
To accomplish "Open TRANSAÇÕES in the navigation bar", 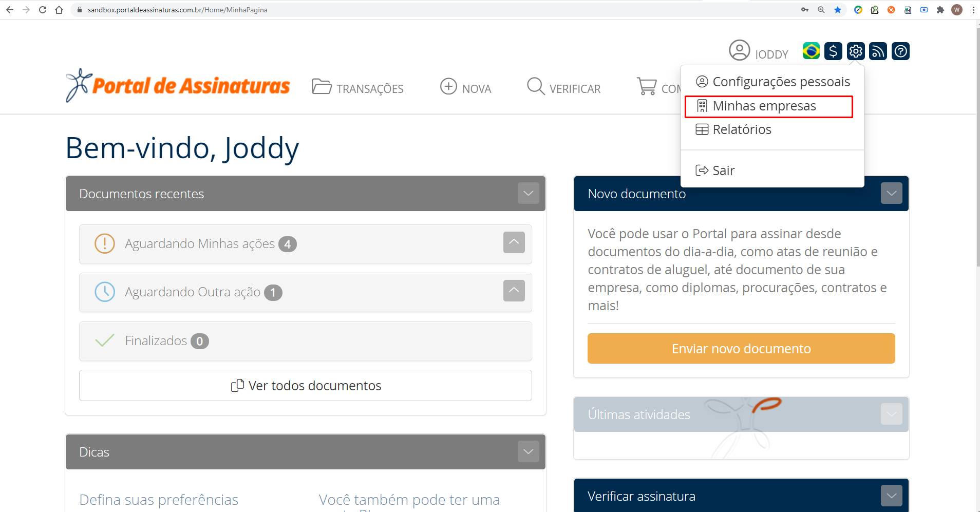I will tap(358, 88).
